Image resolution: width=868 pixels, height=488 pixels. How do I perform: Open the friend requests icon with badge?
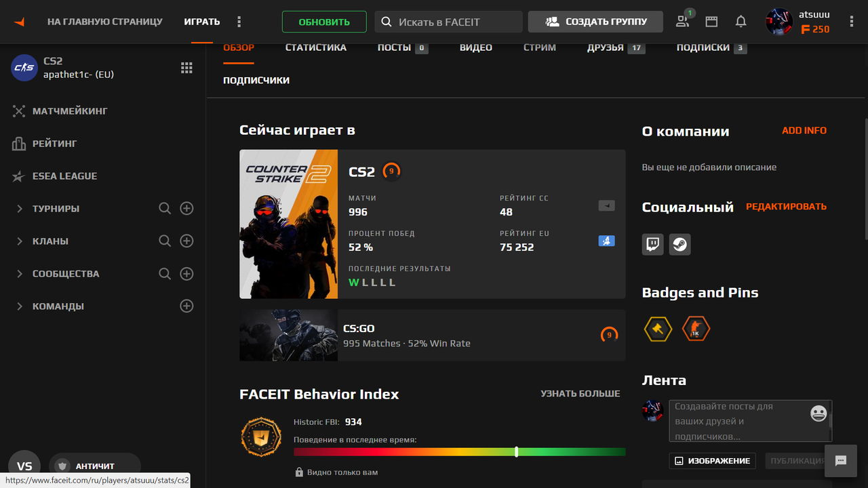(682, 21)
